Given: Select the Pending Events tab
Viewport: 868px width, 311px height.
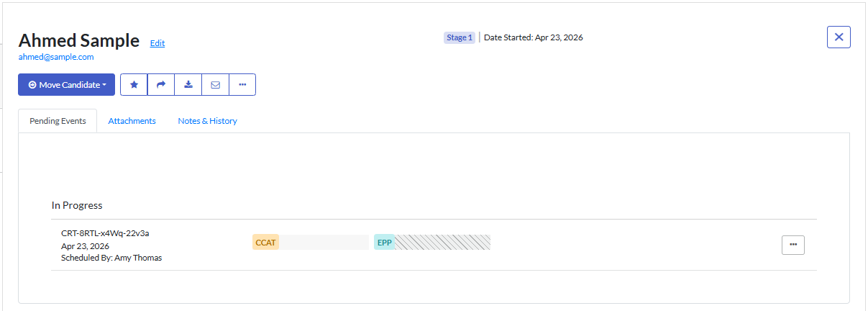Looking at the screenshot, I should click(58, 121).
